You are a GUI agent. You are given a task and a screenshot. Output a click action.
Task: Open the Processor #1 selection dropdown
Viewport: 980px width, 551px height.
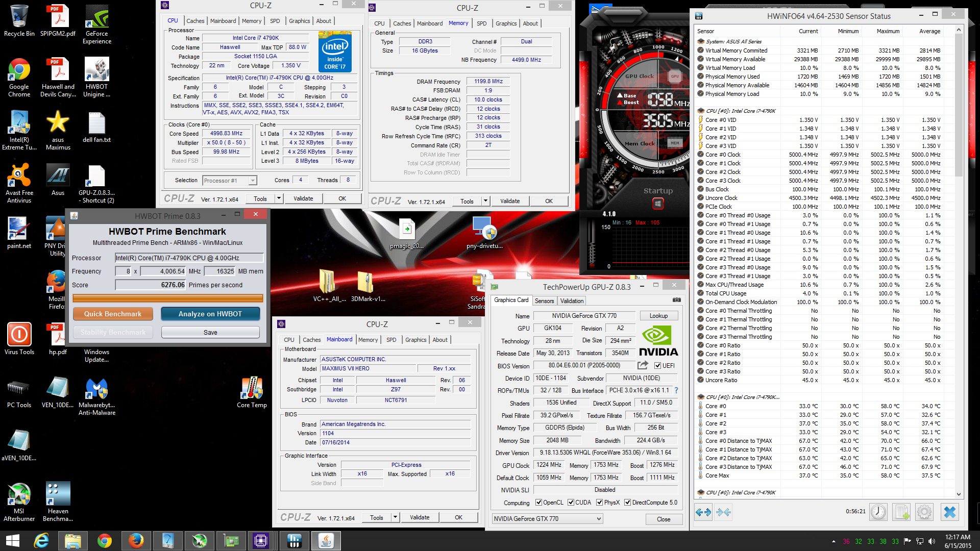pos(229,181)
